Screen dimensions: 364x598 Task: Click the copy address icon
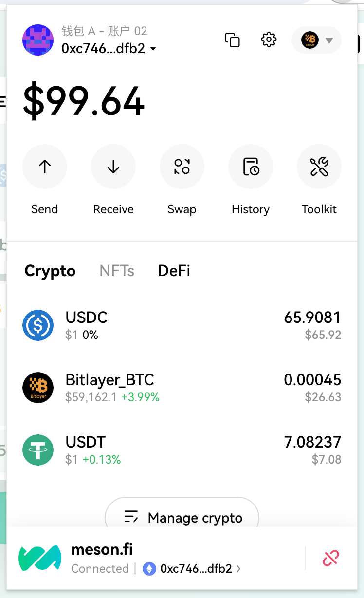[232, 40]
